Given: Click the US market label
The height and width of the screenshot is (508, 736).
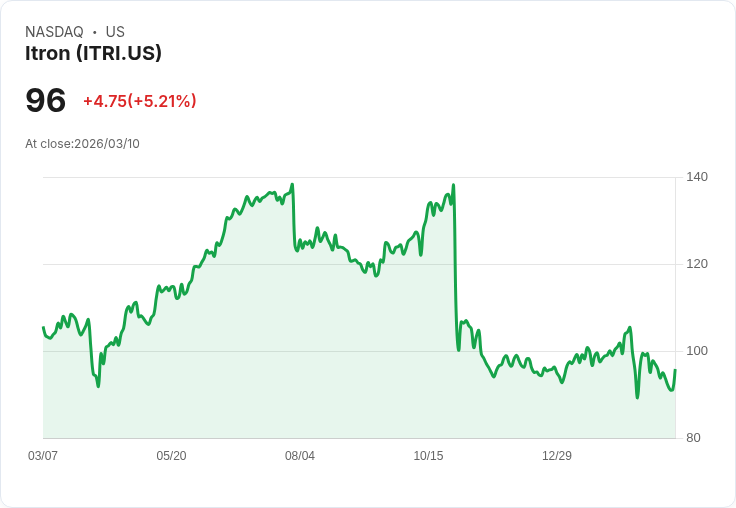Looking at the screenshot, I should (x=115, y=32).
